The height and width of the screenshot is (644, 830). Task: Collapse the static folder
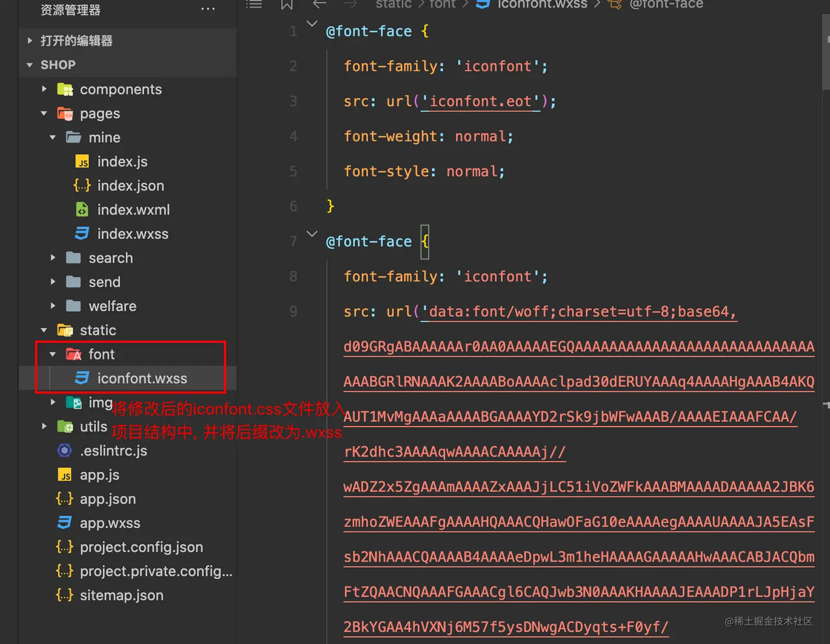tap(44, 330)
